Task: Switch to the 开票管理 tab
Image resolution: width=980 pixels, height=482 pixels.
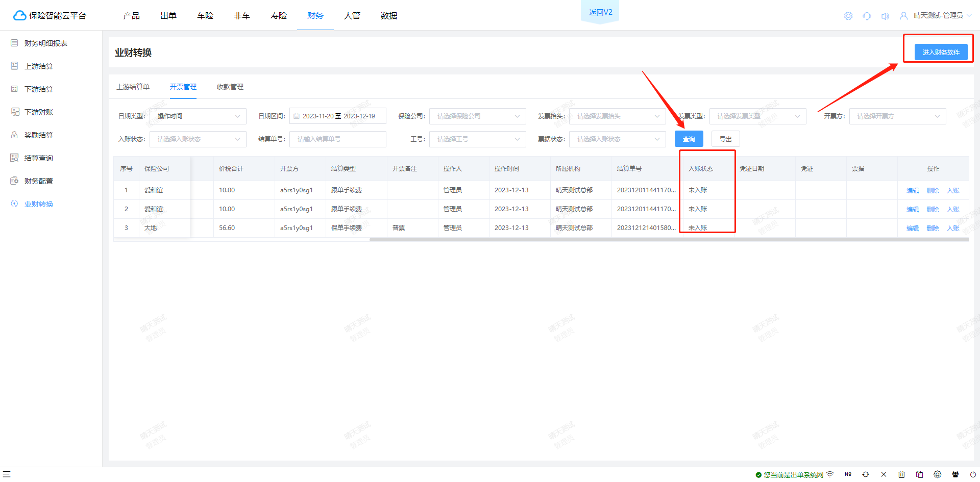Action: click(x=183, y=87)
